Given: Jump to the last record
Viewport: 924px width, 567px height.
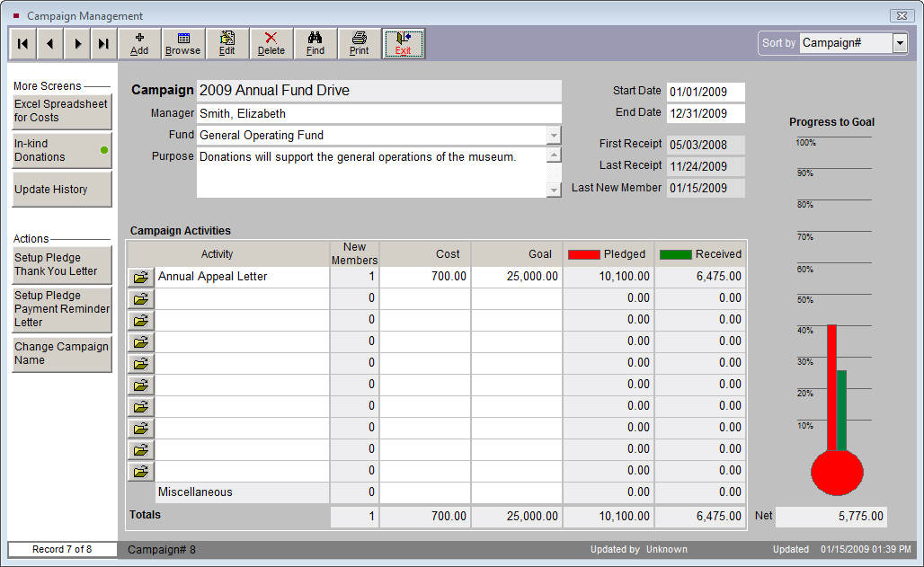Looking at the screenshot, I should pos(103,43).
